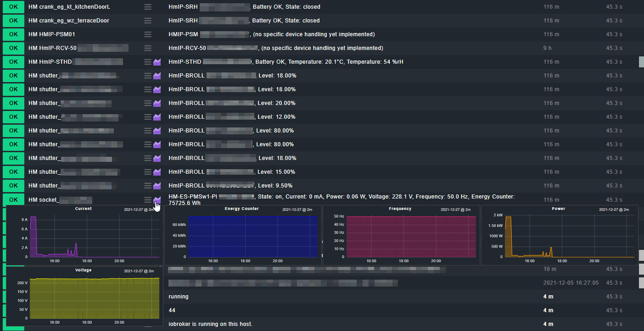Viewport: 644px width, 331px height.
Task: Open action menu for shutter with Level 12.00%
Action: pos(147,117)
